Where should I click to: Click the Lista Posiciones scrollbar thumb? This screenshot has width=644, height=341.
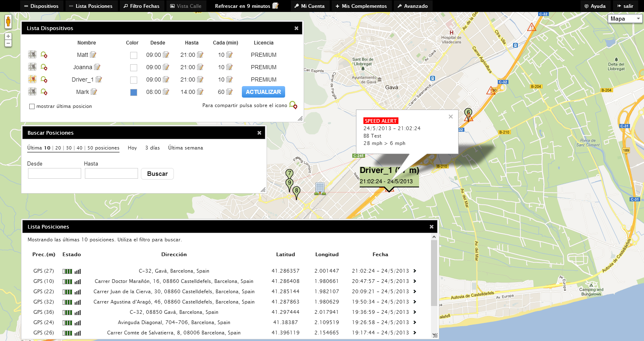tap(434, 273)
